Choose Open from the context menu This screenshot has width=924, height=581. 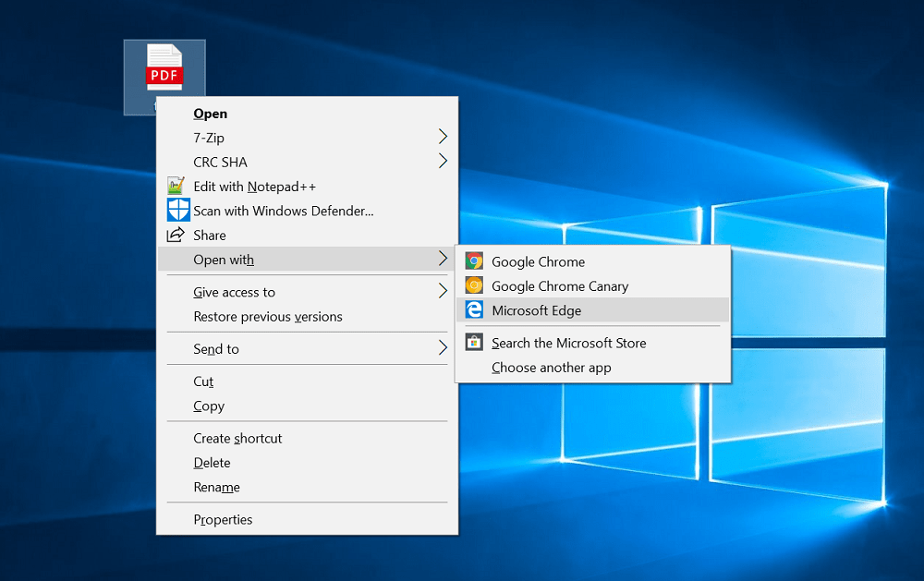click(307, 113)
